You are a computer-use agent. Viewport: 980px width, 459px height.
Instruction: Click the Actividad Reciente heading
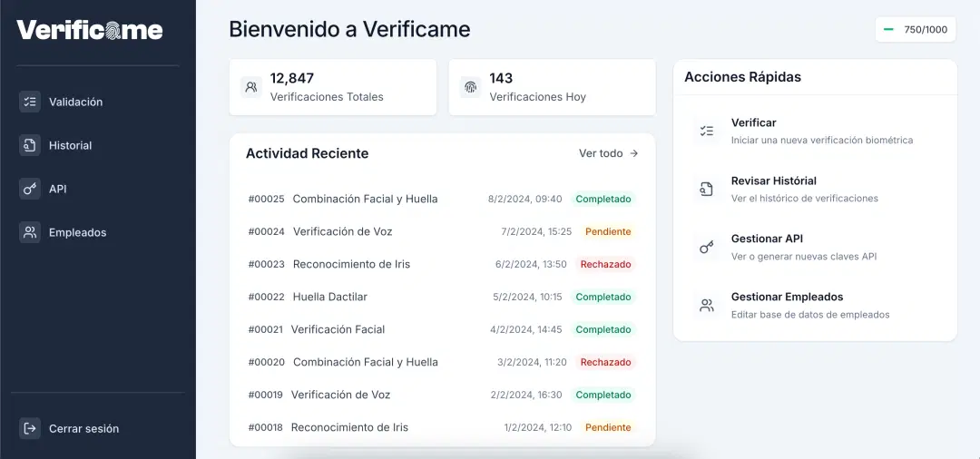click(x=307, y=153)
